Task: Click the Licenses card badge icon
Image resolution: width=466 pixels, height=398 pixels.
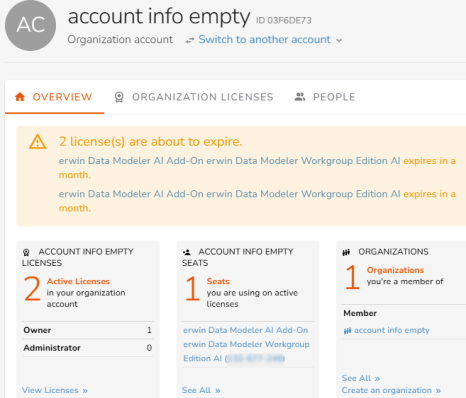Action: pos(26,252)
